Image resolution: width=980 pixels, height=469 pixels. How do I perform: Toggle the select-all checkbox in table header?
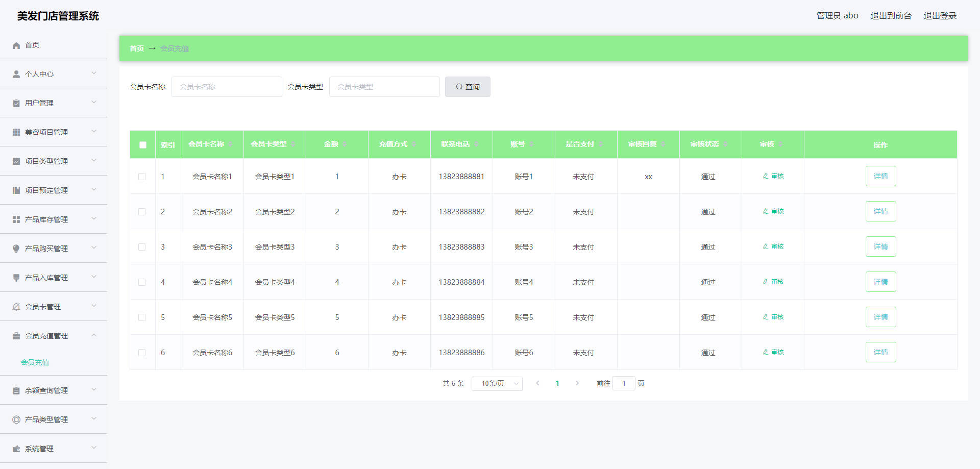coord(143,145)
